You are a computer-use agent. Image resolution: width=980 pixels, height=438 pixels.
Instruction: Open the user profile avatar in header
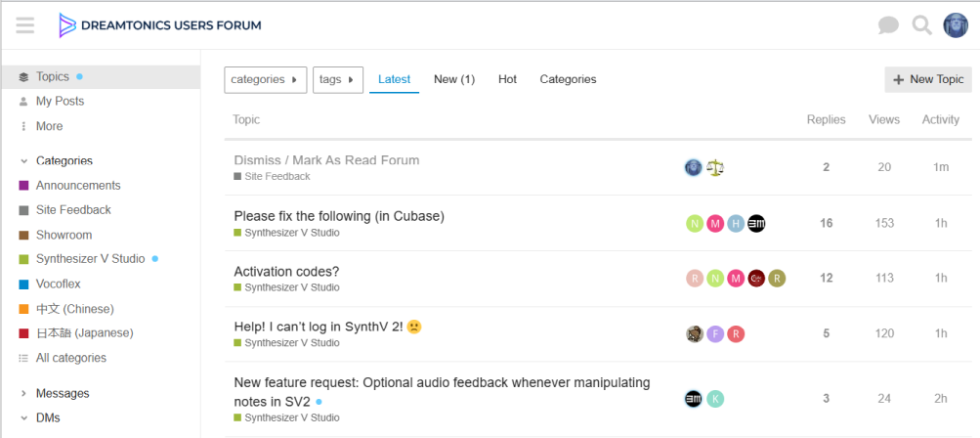click(956, 25)
